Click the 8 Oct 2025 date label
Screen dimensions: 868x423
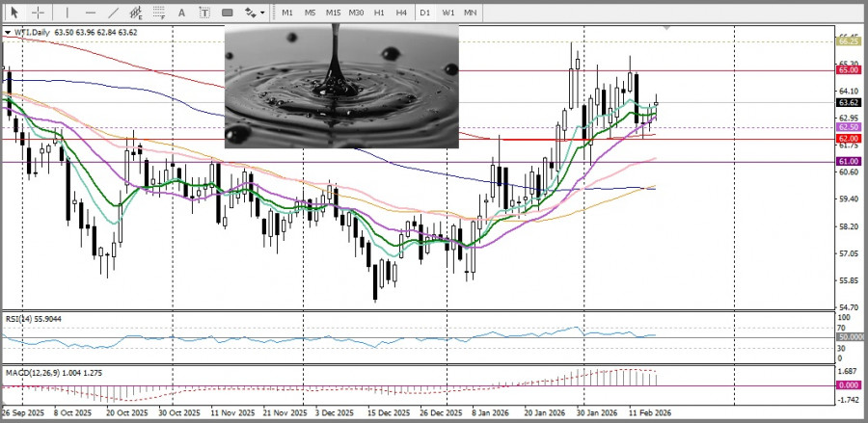(72, 413)
